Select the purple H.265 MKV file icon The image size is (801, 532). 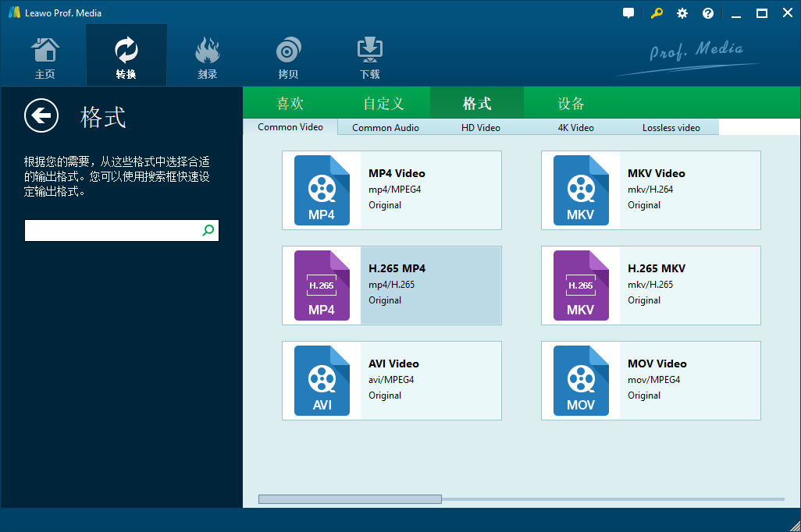pos(581,286)
